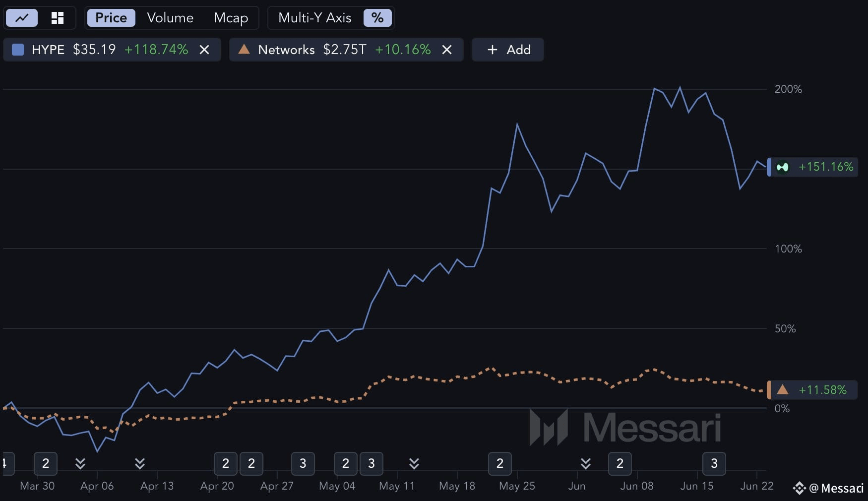Click the May 25 date label

point(517,486)
